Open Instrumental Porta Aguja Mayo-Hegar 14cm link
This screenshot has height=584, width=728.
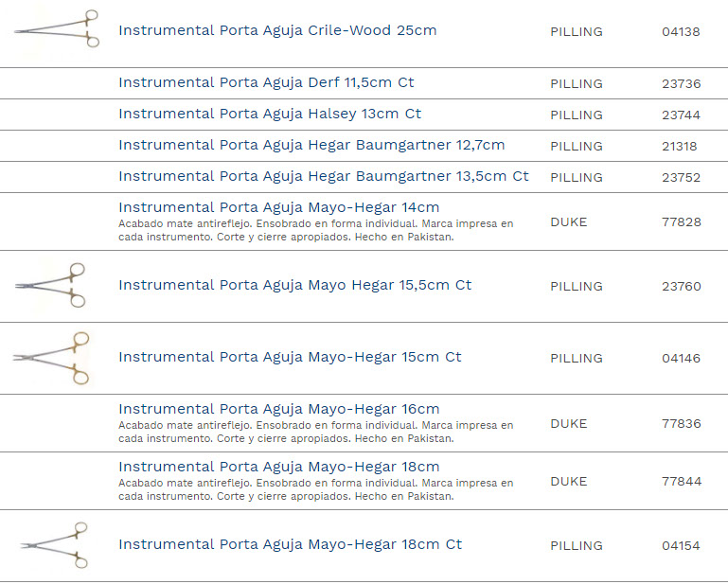pyautogui.click(x=278, y=207)
